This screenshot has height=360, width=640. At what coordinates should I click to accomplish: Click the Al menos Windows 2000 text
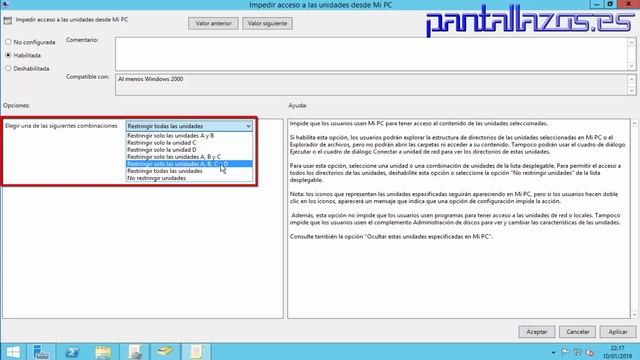(151, 79)
